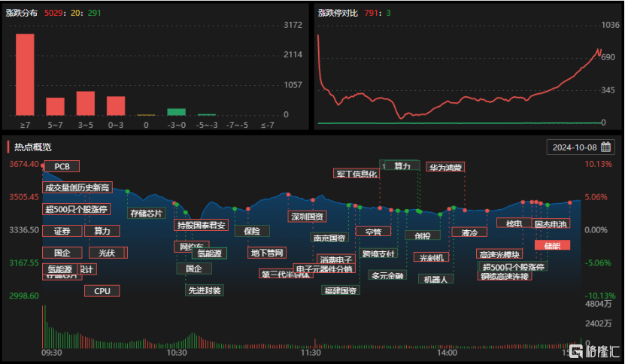Click the 格隆汇 logo watermark

595,351
